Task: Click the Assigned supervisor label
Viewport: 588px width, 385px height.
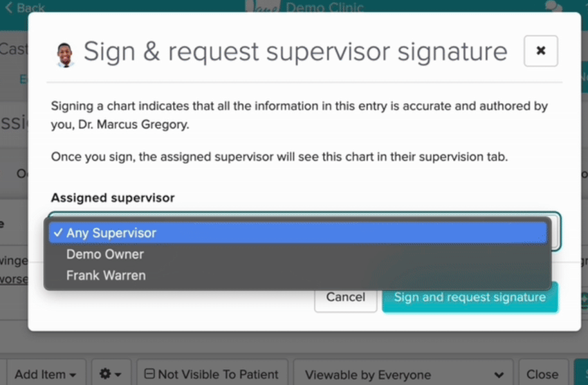Action: coord(113,198)
